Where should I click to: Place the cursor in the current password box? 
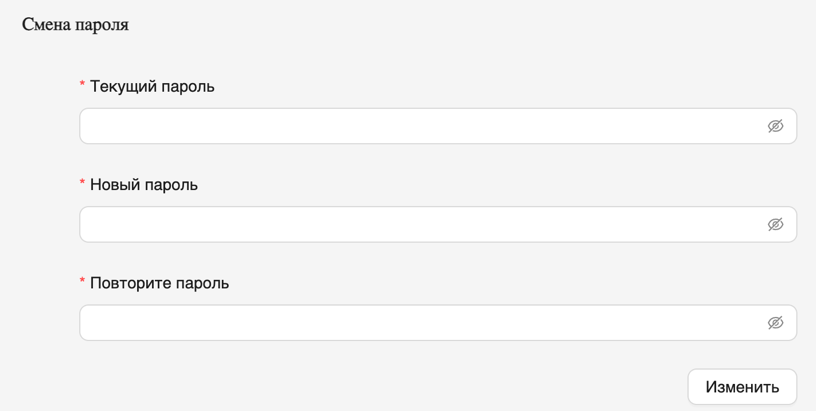[420, 126]
